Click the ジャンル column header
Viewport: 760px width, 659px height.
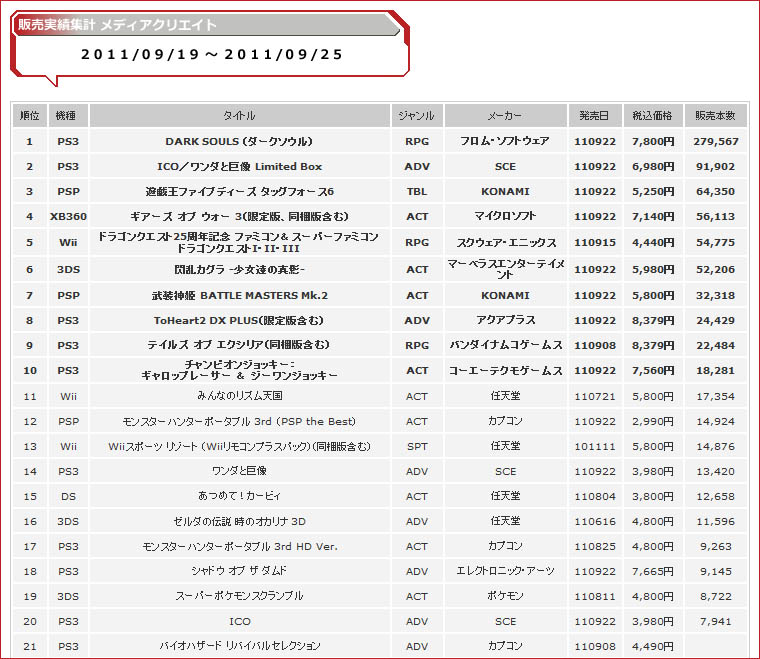(x=417, y=115)
